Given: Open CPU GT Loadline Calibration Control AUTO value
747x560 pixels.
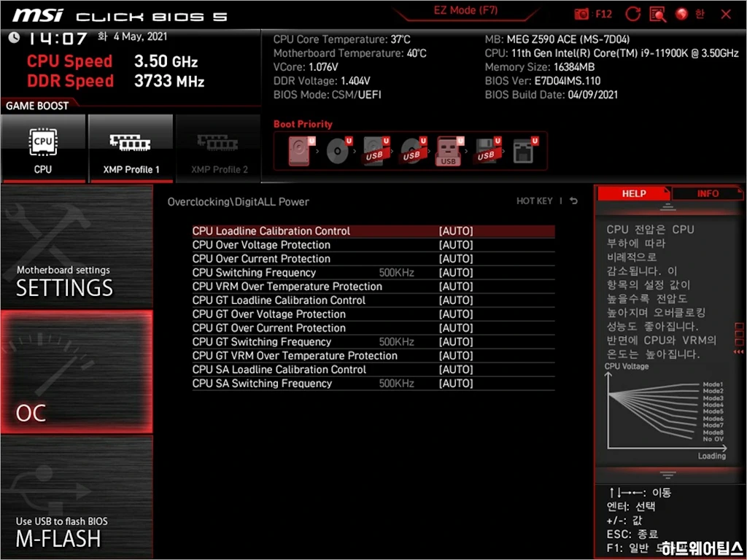Looking at the screenshot, I should click(x=456, y=300).
